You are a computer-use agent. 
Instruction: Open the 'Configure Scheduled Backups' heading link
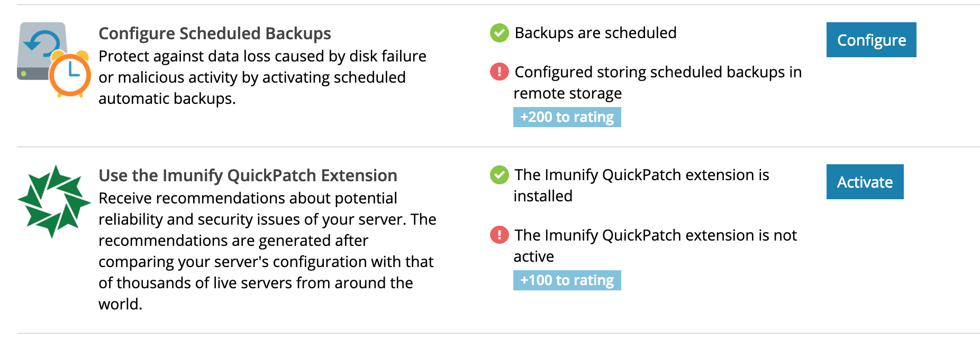(214, 33)
